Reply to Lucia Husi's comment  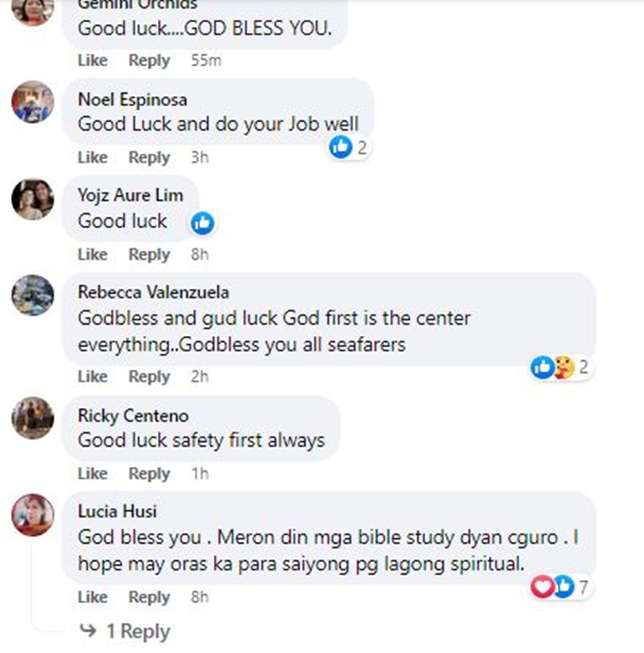149,596
